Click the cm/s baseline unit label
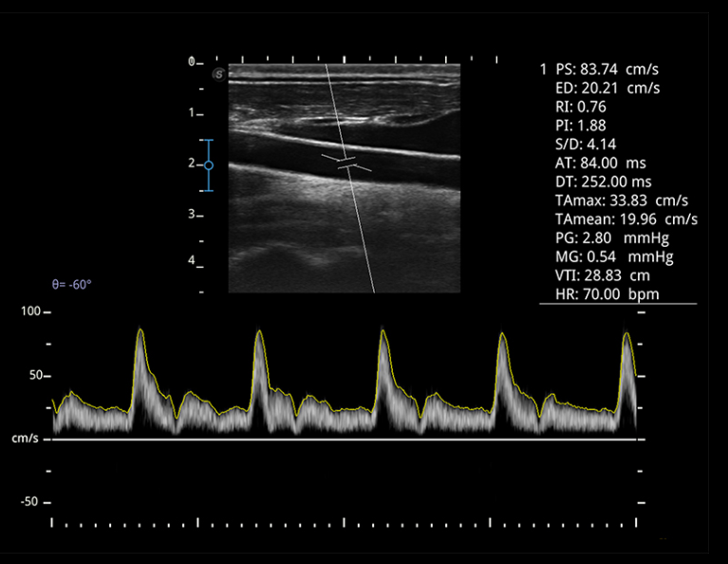This screenshot has height=564, width=728. 25,439
